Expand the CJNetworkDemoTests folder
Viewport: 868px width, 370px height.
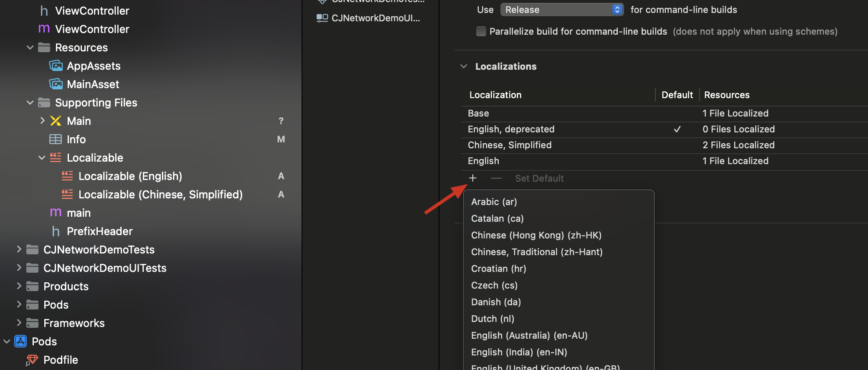click(x=19, y=249)
